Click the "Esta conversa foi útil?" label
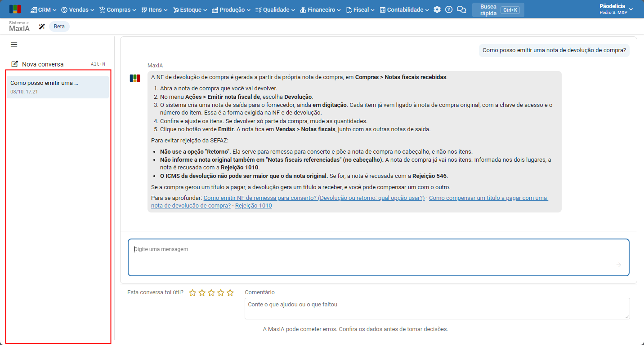 tap(156, 292)
